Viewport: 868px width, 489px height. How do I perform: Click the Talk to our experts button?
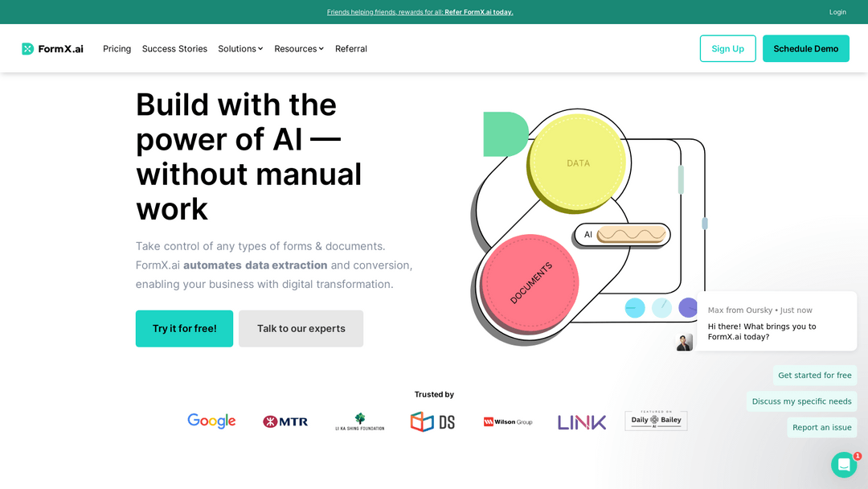301,329
